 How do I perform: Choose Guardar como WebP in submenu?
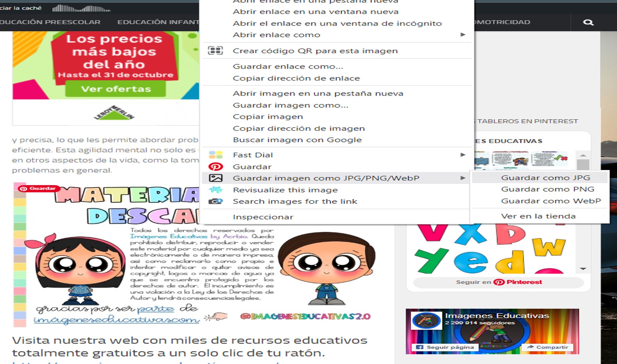551,201
